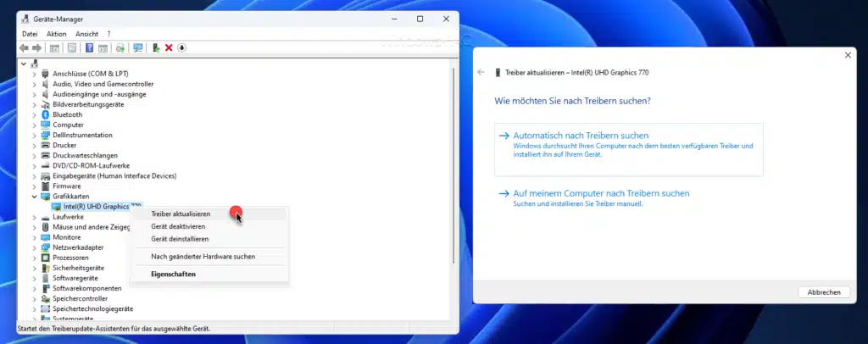
Task: Open the ? help menu
Action: 109,34
